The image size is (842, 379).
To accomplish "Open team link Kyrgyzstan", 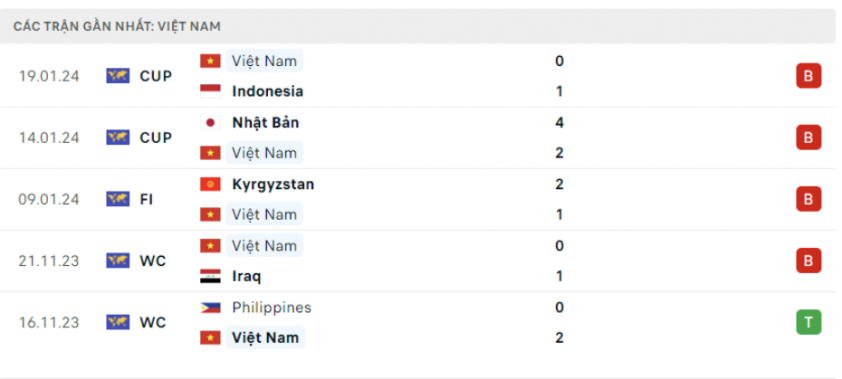I will 273,184.
